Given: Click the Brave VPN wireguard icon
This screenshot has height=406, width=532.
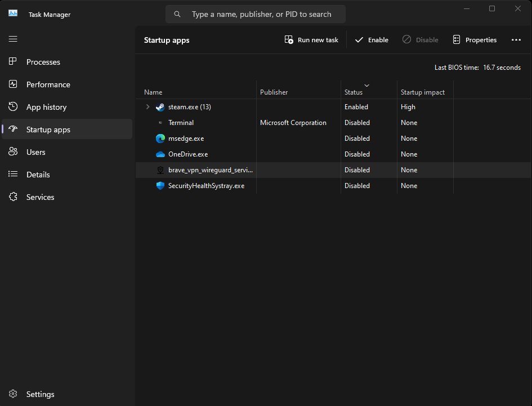Looking at the screenshot, I should (x=160, y=170).
